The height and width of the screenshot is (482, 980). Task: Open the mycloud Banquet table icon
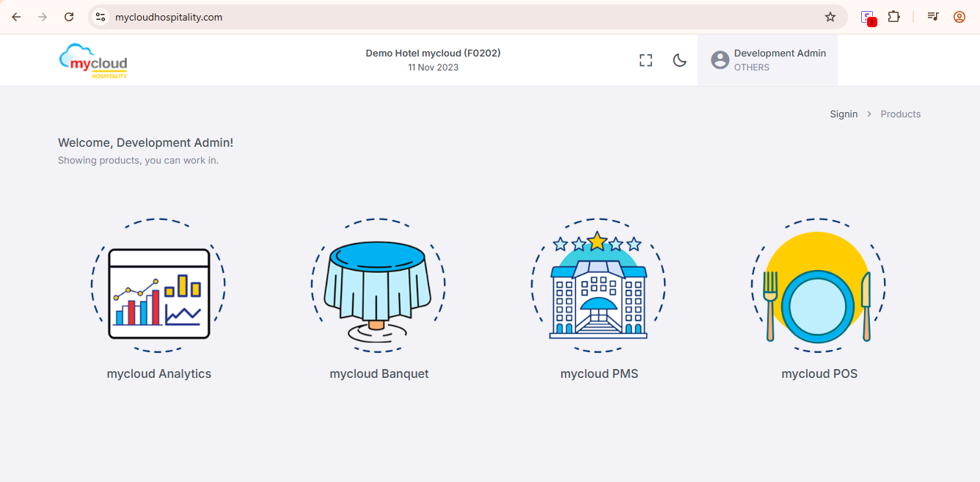click(x=379, y=285)
